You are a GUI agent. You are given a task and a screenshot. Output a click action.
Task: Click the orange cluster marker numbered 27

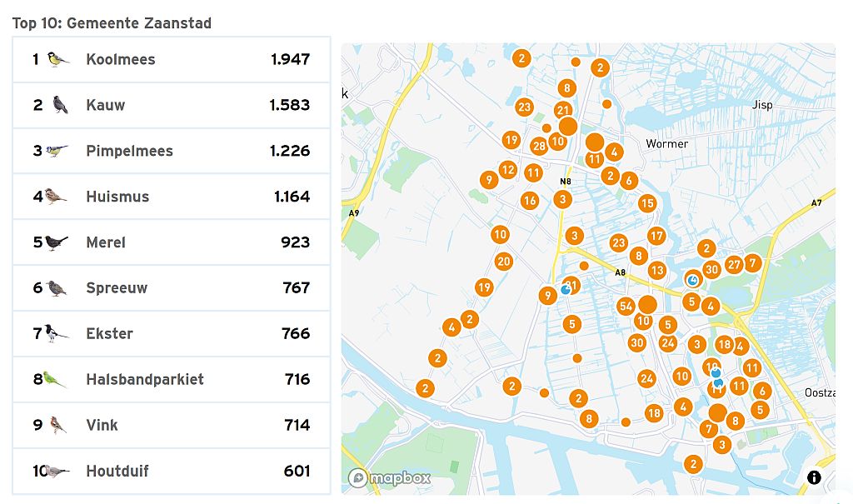(733, 265)
